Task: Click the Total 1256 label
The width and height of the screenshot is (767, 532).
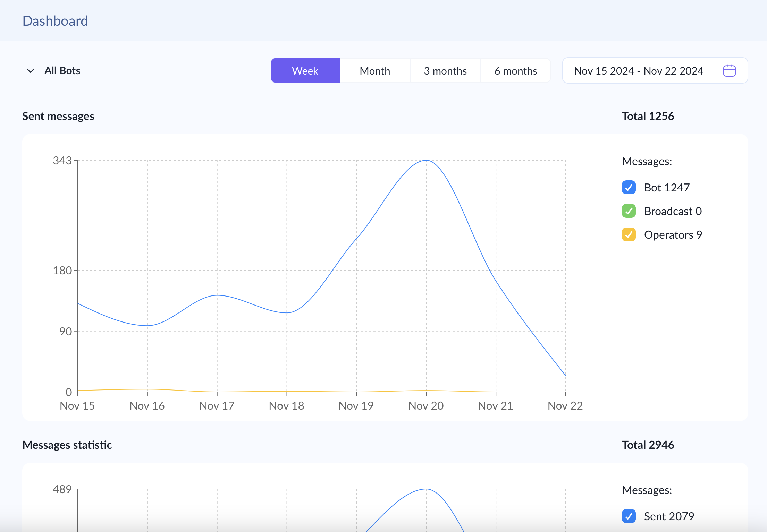Action: (x=648, y=116)
